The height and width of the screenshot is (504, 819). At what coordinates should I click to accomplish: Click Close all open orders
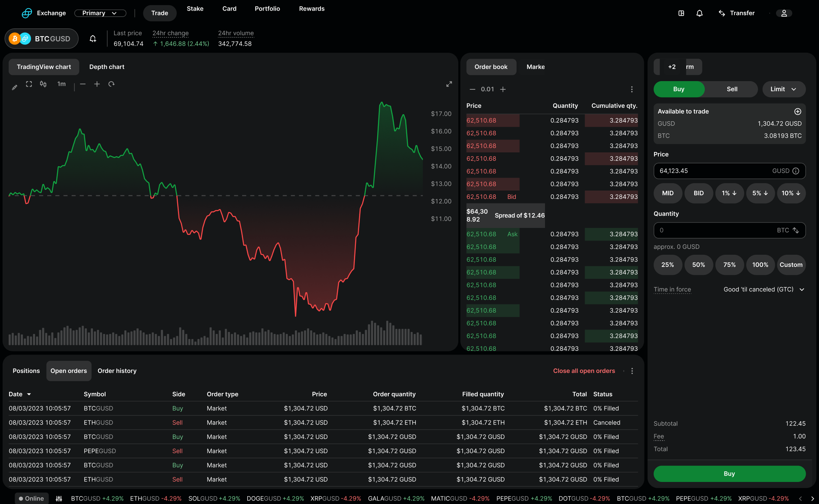click(x=584, y=371)
